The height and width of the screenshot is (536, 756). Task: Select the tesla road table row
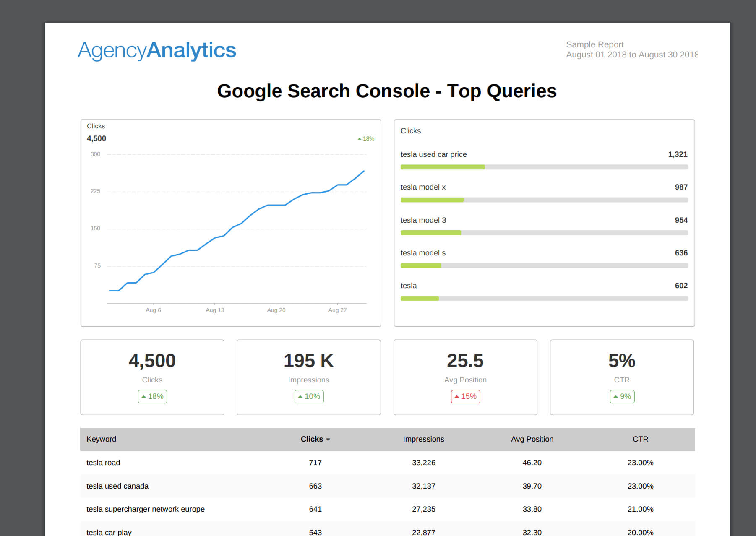tap(387, 463)
